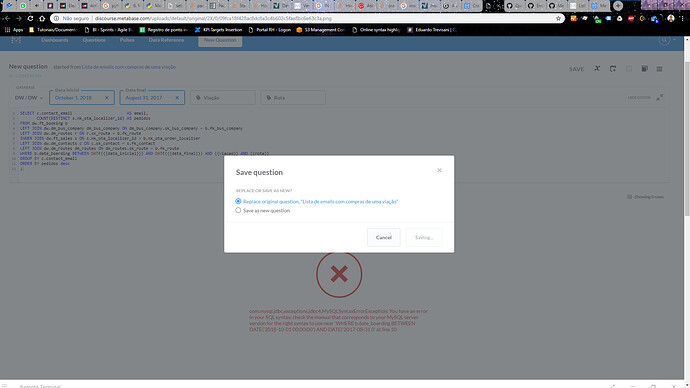The height and width of the screenshot is (388, 690).
Task: Open the original question link in header
Action: click(x=128, y=67)
